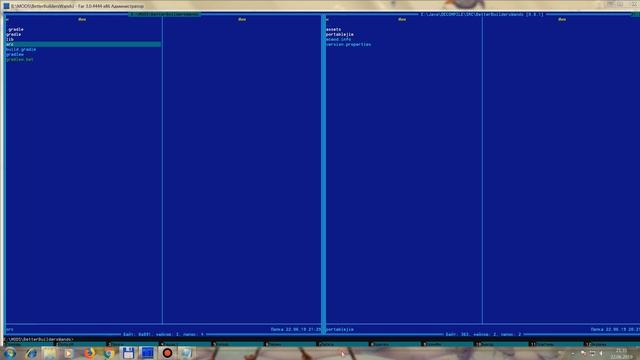Click the volume icon in system tray
Viewport: 640px width, 360px height.
point(602,353)
